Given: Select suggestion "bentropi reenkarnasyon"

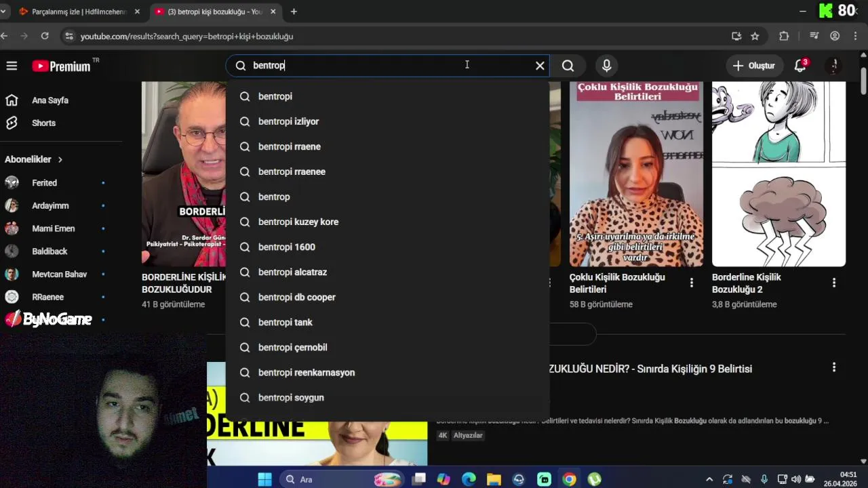Looking at the screenshot, I should pos(387,372).
